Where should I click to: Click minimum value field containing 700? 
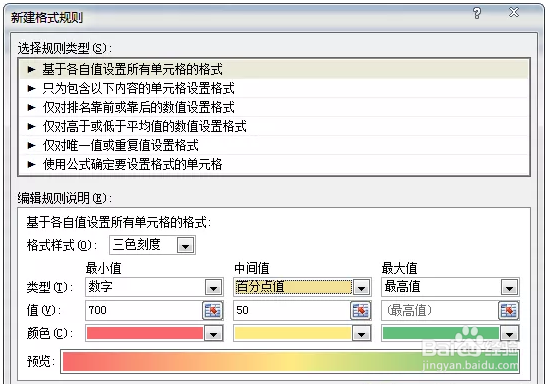click(x=144, y=310)
